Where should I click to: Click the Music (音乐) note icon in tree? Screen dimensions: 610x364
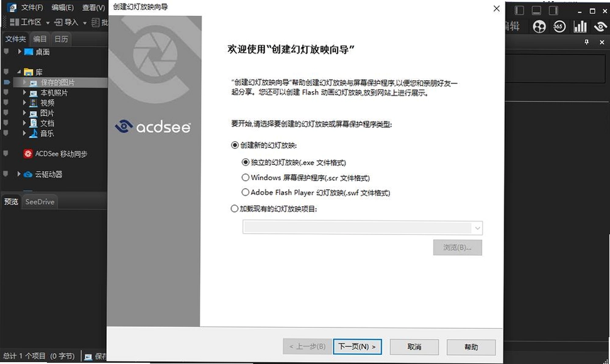coord(34,133)
